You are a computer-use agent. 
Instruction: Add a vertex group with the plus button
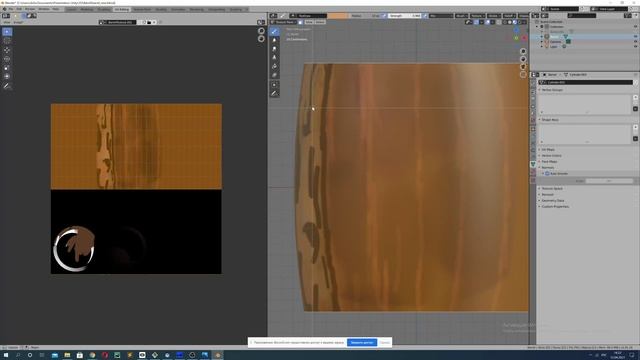[x=635, y=98]
